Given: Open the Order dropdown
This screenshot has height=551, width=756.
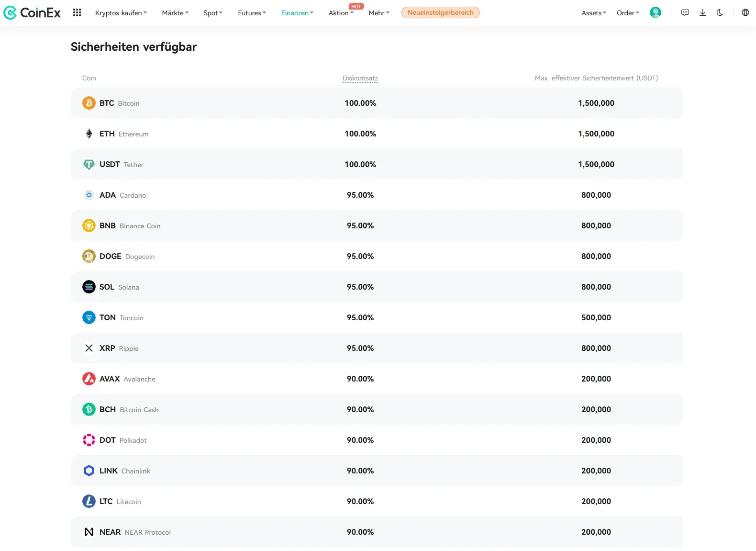Looking at the screenshot, I should [628, 13].
